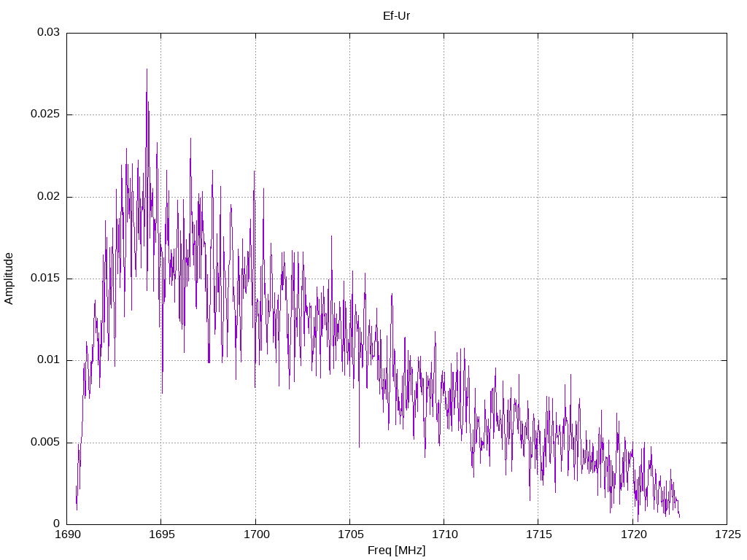The image size is (747, 560).
Task: Click the y-axis tick label 0.03
Action: tap(49, 32)
